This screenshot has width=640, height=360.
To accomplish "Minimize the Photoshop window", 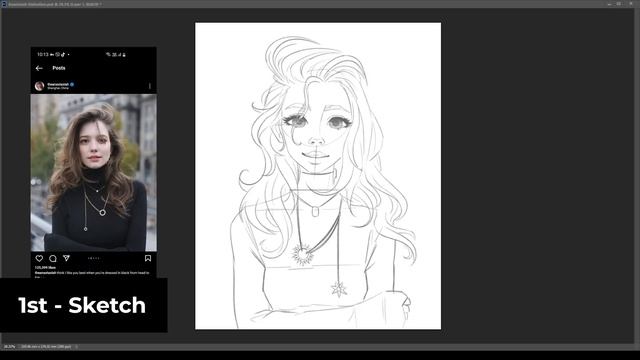I will (609, 4).
